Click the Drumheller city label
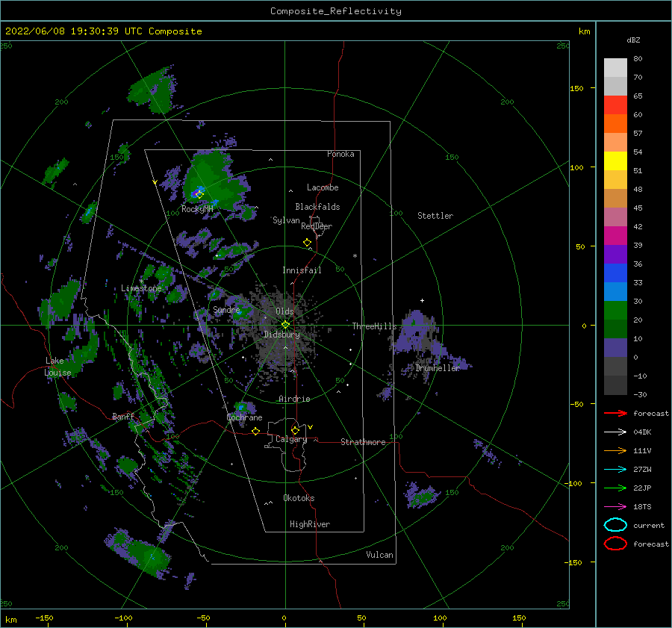This screenshot has width=672, height=628. (438, 368)
